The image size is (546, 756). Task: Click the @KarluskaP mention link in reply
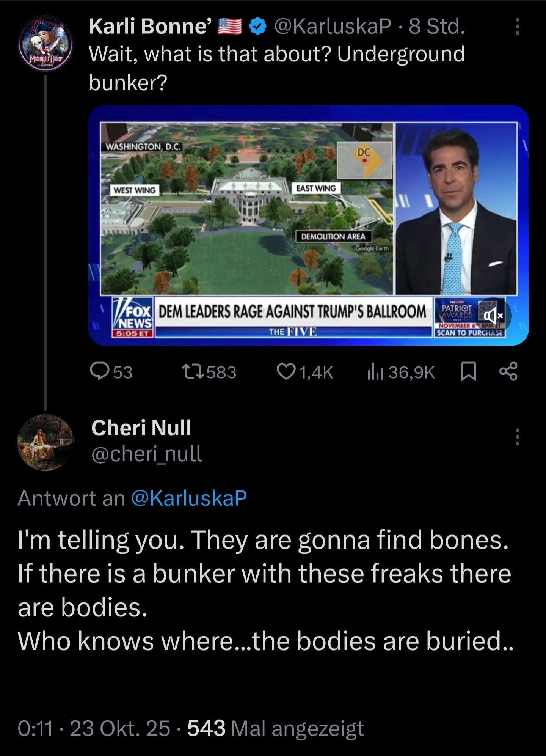click(189, 498)
